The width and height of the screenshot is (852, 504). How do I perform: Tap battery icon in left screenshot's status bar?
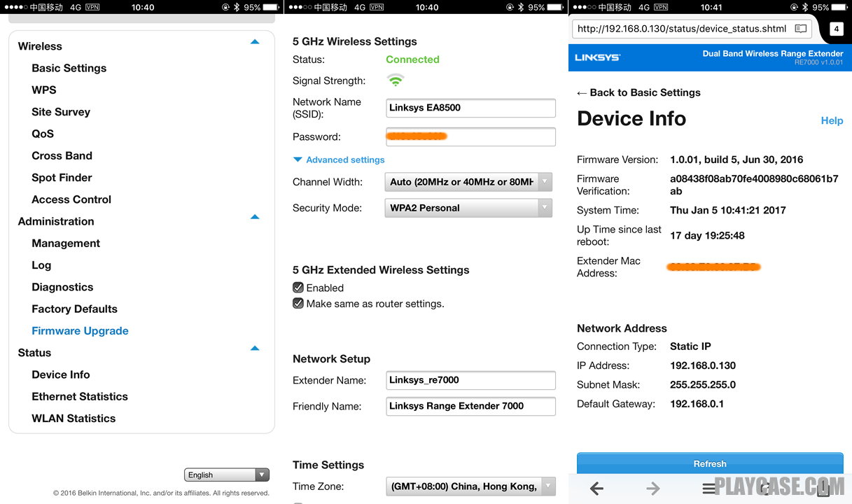(x=272, y=7)
